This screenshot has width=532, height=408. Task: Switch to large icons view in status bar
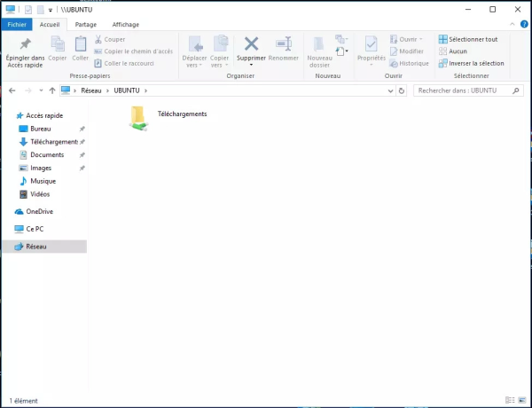[x=521, y=401]
